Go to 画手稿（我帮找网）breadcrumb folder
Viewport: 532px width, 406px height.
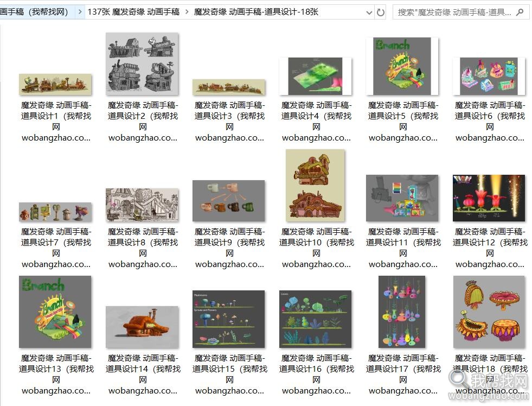point(34,12)
